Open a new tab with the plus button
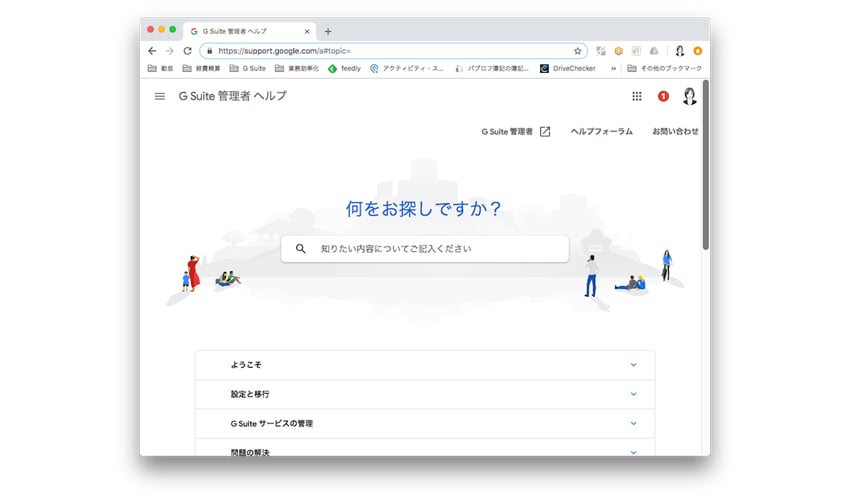 (x=328, y=31)
